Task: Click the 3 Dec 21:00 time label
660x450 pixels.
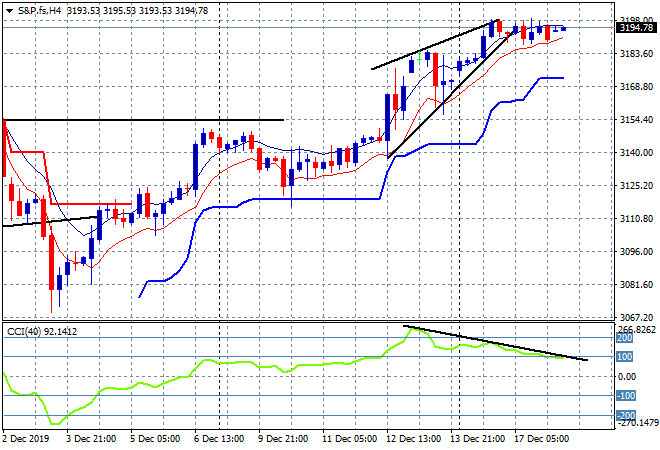Action: (x=90, y=439)
